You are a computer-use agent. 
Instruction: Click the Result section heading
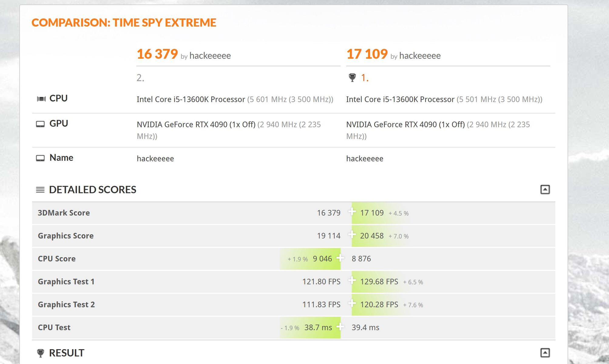tap(66, 353)
